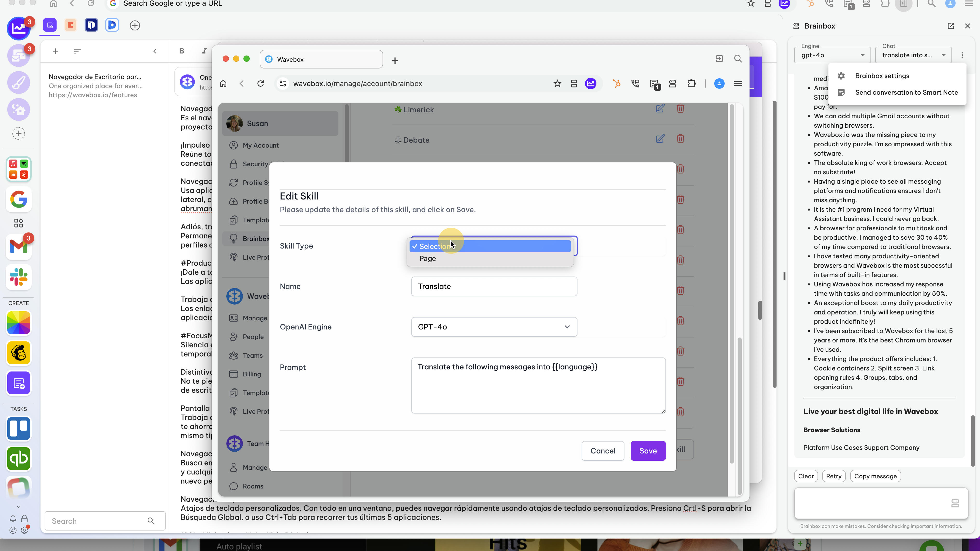Open the OpenAI Engine GPT-4o dropdown
Viewport: 980px width, 551px height.
coord(494,327)
